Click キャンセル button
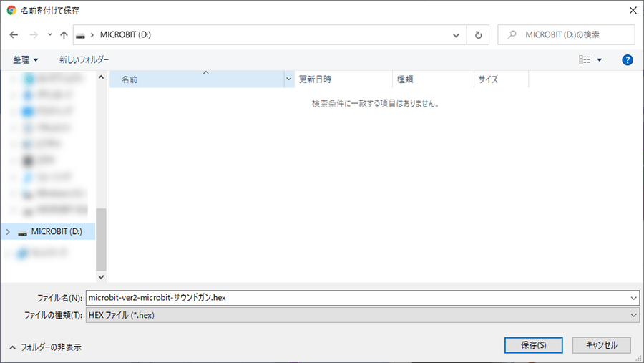The width and height of the screenshot is (644, 363). tap(602, 345)
